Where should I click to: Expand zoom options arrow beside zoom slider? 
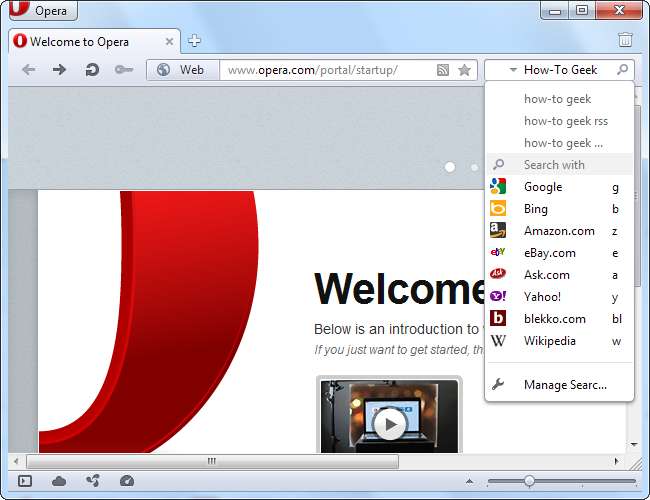coord(470,481)
